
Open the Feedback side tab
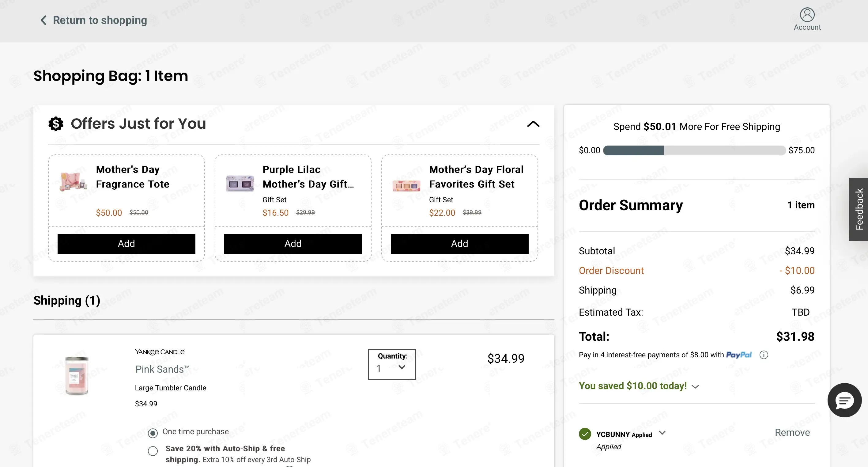859,209
